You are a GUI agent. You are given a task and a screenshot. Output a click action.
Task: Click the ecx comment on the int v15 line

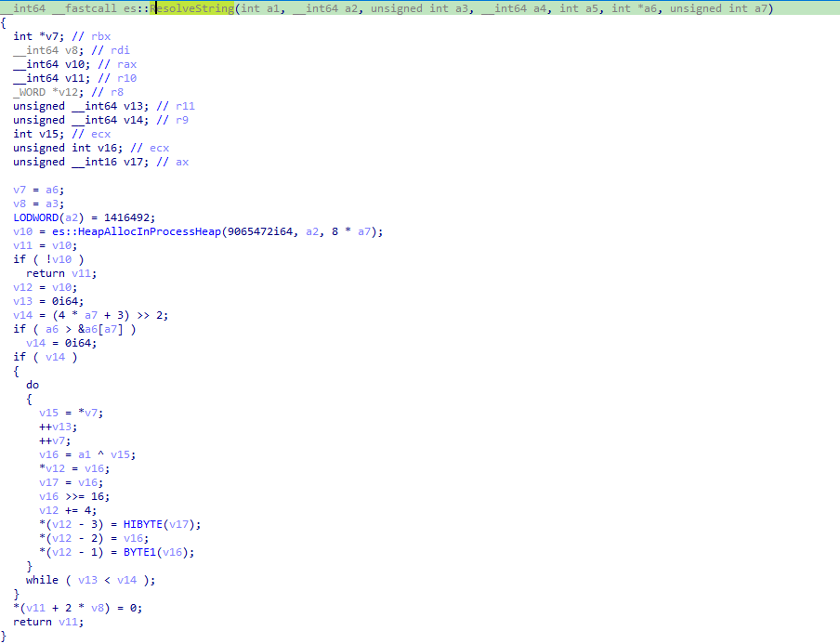(100, 134)
